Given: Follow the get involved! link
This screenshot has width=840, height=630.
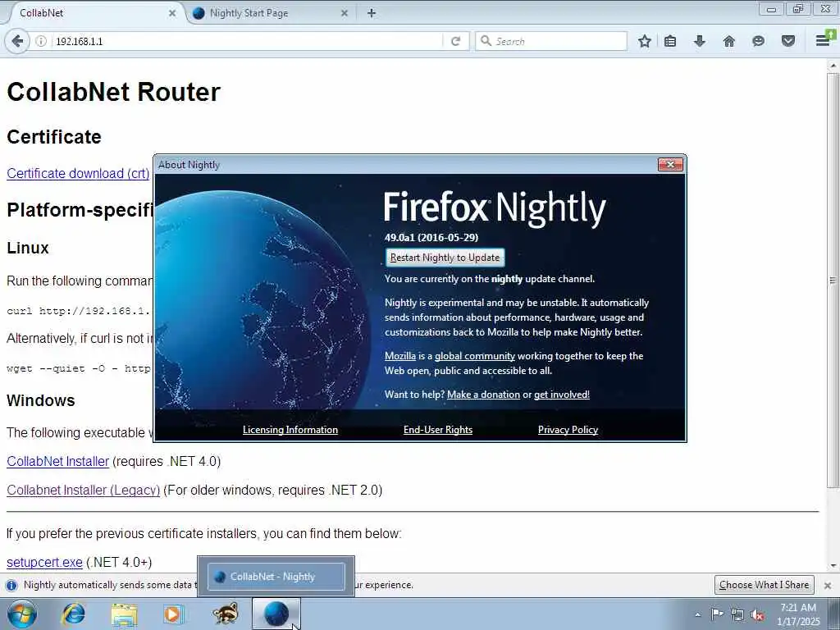Looking at the screenshot, I should (x=561, y=395).
